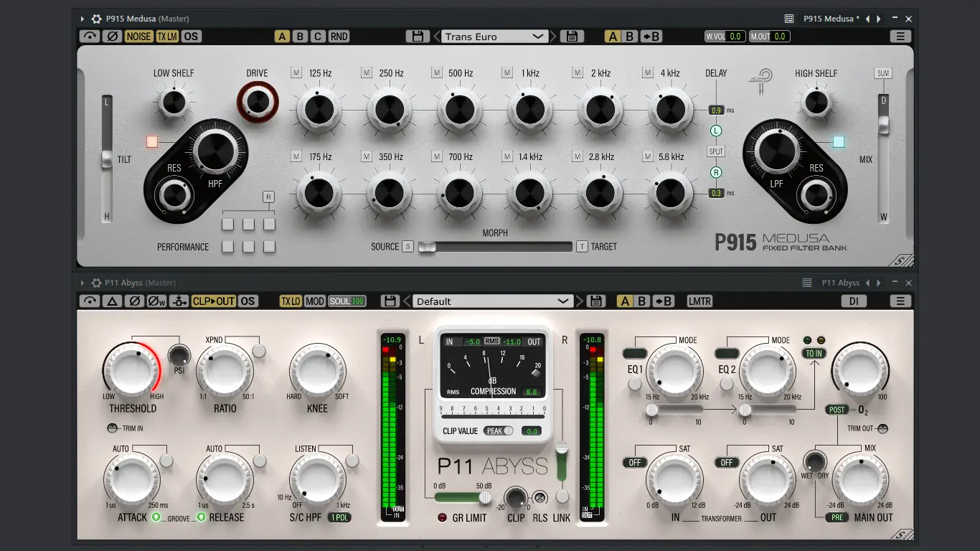The height and width of the screenshot is (551, 980).
Task: Click the delta triangle icon in Abyss toolbar
Action: pyautogui.click(x=112, y=301)
